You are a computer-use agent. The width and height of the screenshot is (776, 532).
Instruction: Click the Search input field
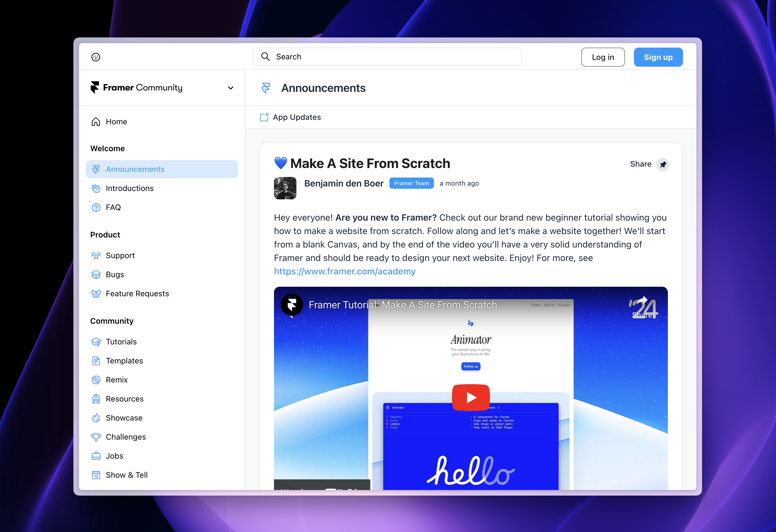(x=387, y=57)
